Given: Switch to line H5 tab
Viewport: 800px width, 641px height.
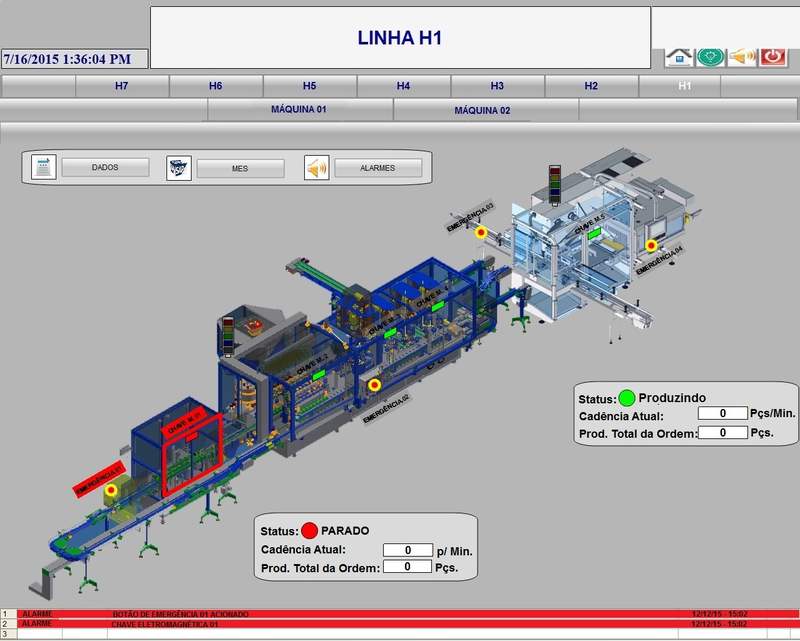Looking at the screenshot, I should (310, 86).
